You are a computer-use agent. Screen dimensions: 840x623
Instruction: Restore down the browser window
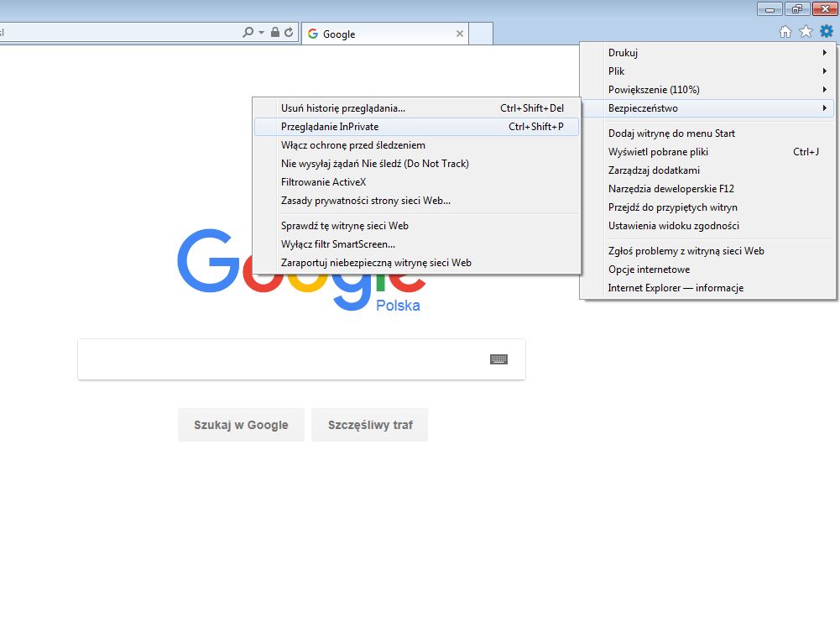click(797, 9)
